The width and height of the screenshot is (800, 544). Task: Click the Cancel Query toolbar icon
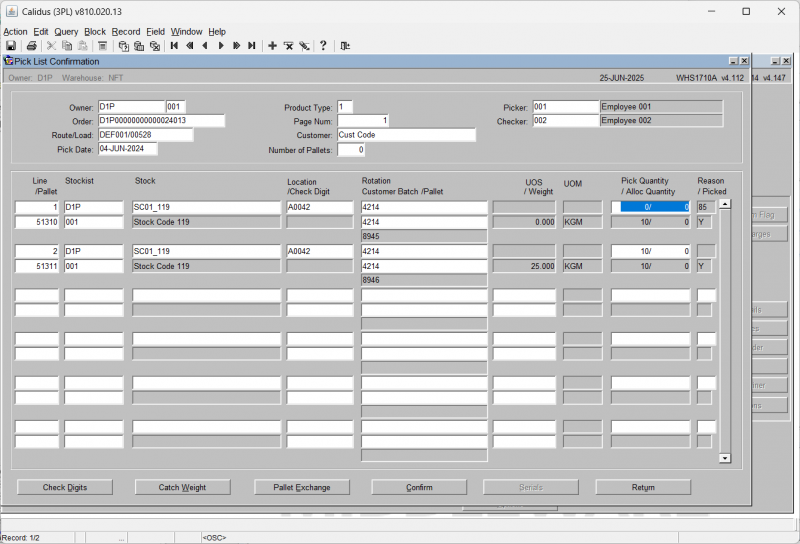tap(155, 46)
